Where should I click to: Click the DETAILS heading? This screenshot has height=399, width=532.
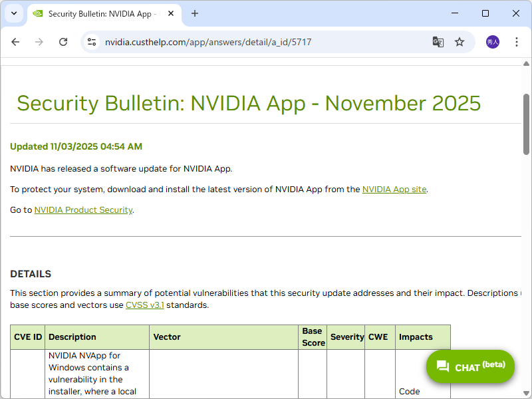coord(31,274)
